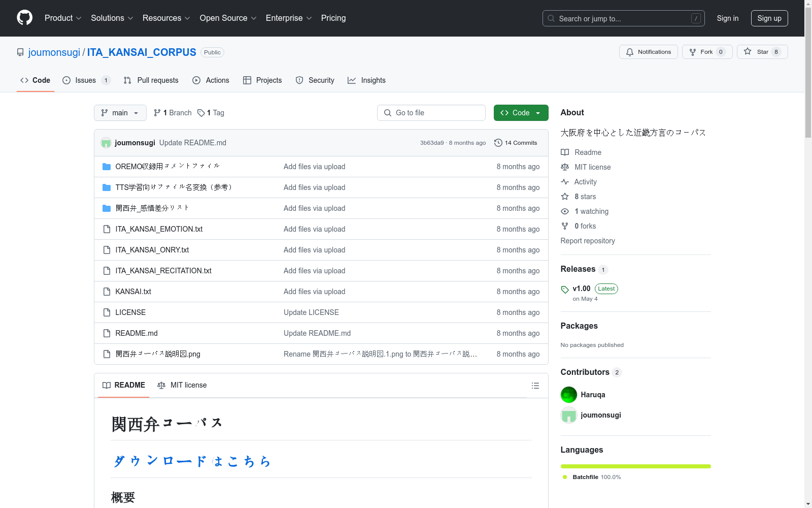View the 1 Branch link

pyautogui.click(x=173, y=113)
